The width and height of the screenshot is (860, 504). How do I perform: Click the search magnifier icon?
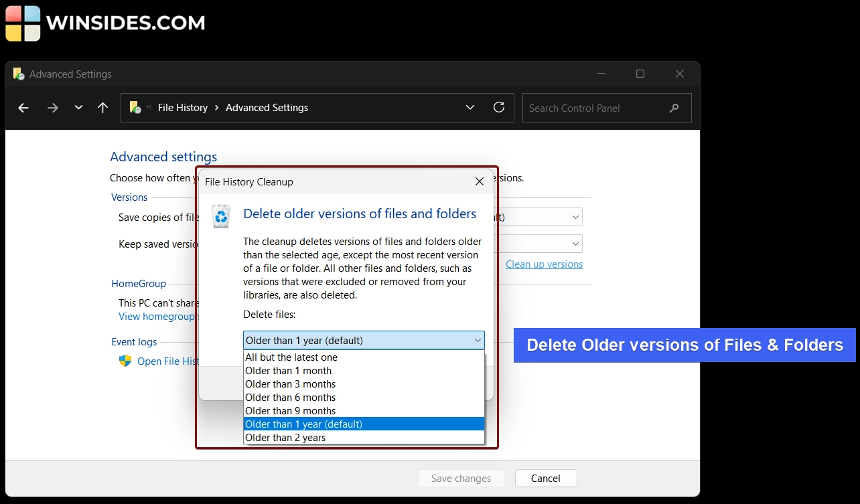[674, 108]
